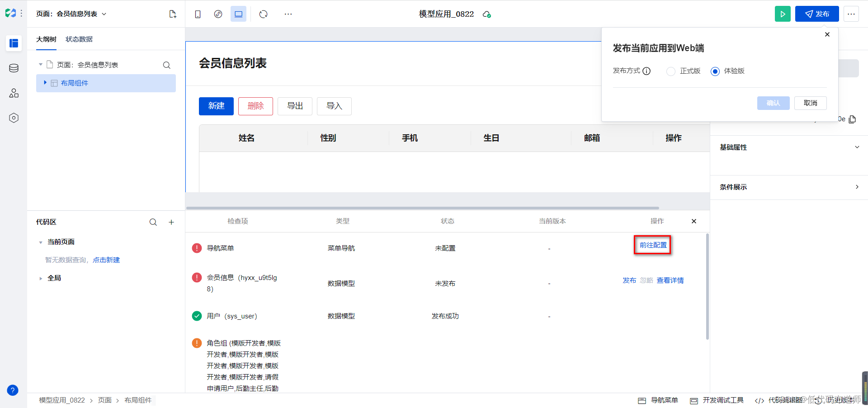Click the 忽略 link in 会员信息 row

click(x=646, y=280)
